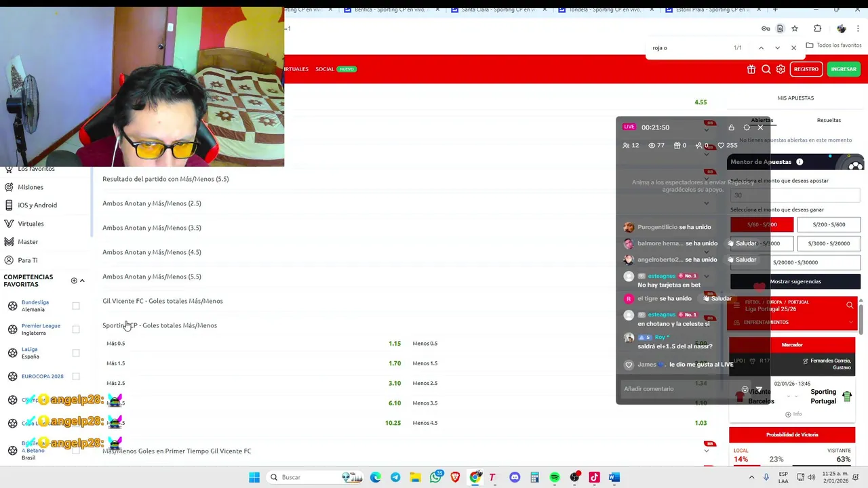Unlock the live stream overlay lock icon

pyautogui.click(x=731, y=127)
